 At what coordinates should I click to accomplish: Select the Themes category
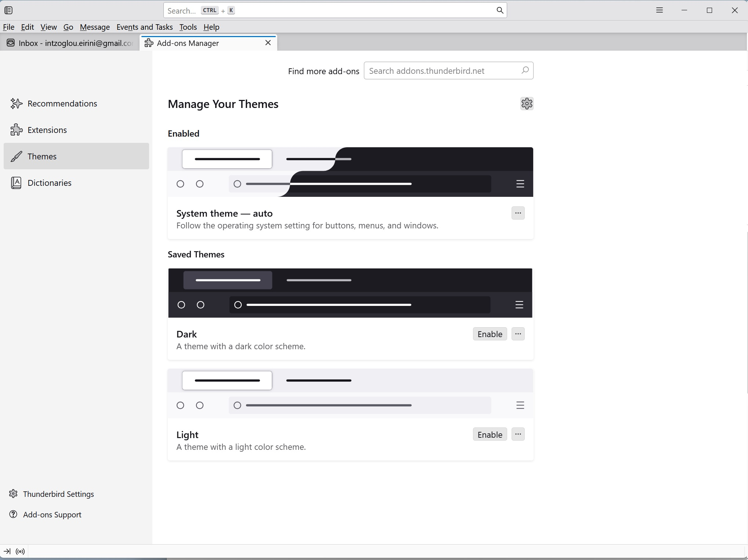(76, 156)
